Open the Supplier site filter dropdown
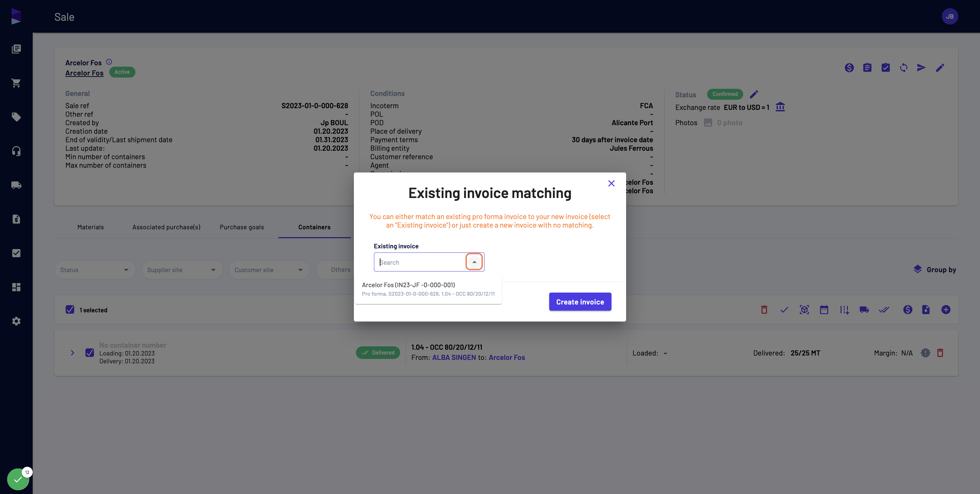 [182, 270]
